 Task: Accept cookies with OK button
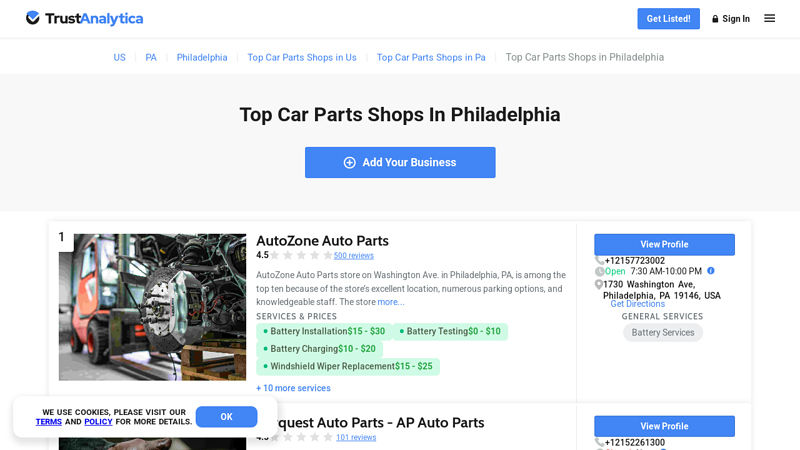227,417
